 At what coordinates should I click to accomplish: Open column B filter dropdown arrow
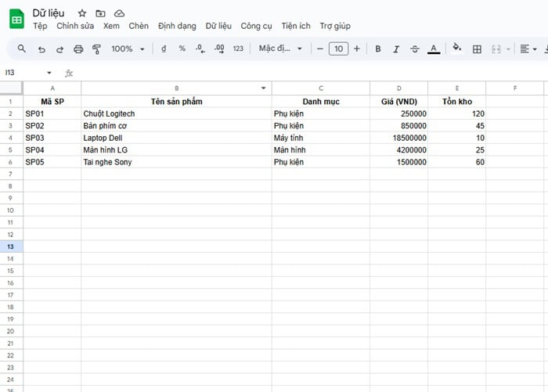click(x=264, y=88)
